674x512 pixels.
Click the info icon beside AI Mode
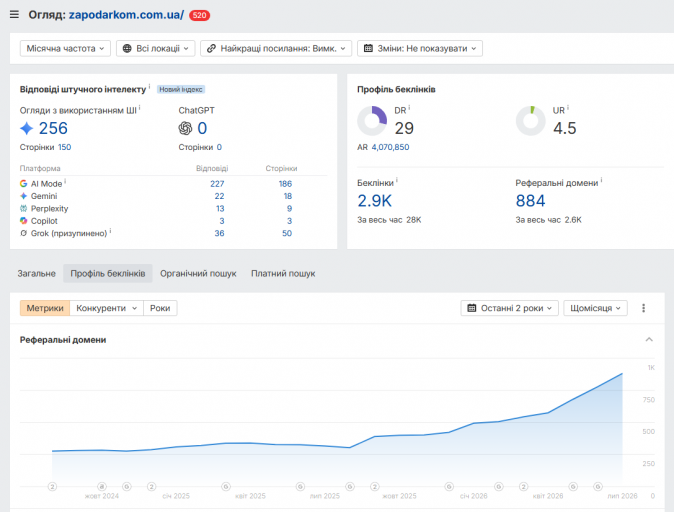click(x=65, y=181)
